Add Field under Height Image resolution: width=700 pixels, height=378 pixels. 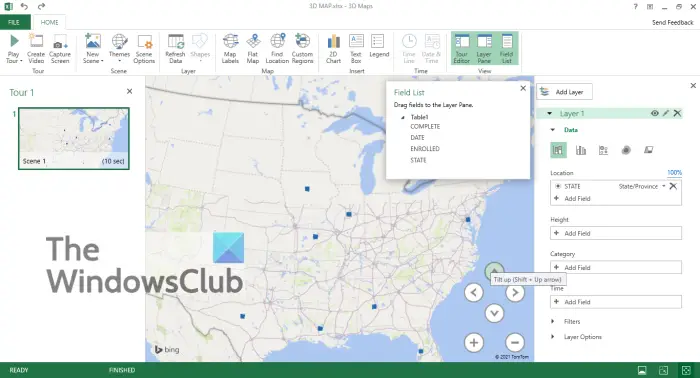point(616,233)
